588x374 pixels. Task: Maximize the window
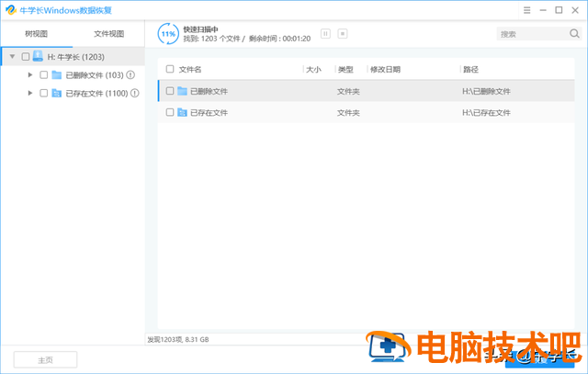(559, 10)
